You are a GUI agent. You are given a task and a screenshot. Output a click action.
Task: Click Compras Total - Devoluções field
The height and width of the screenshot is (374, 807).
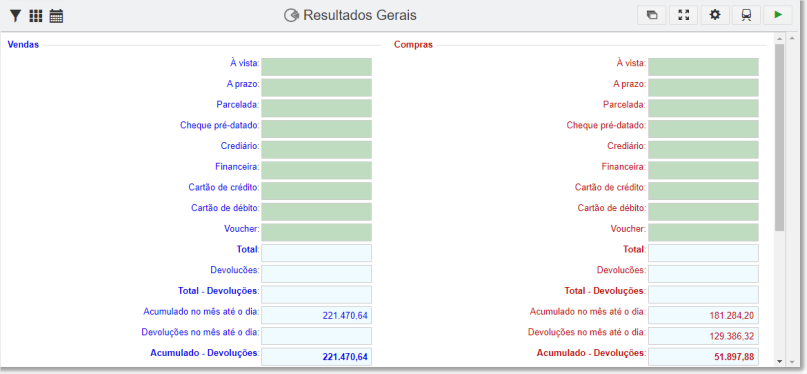(x=703, y=294)
